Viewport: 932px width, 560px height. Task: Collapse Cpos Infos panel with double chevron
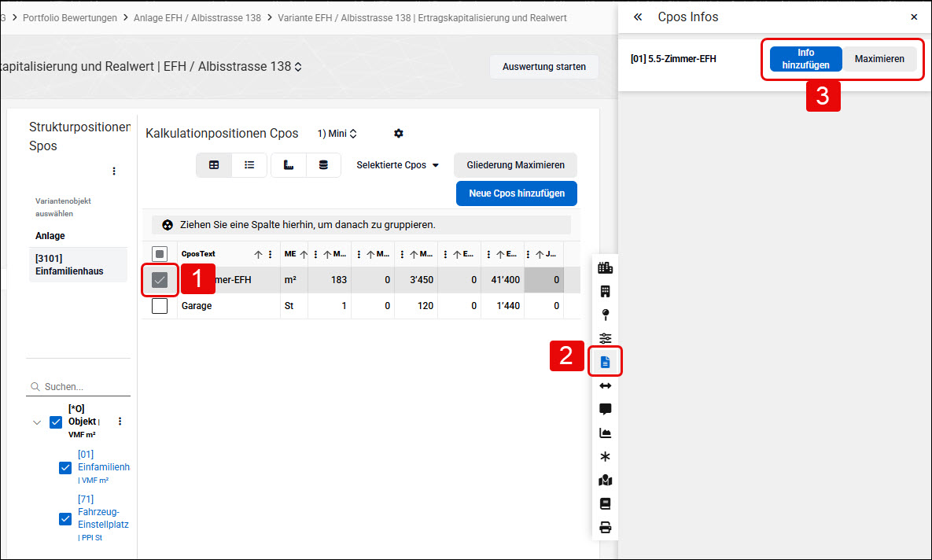[638, 17]
